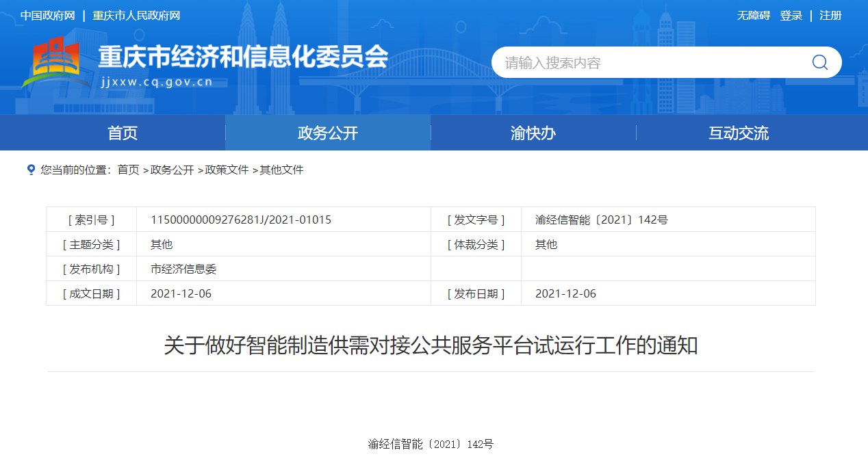Image resolution: width=868 pixels, height=476 pixels.
Task: Open the 政务公开 navigation tab
Action: 328,133
